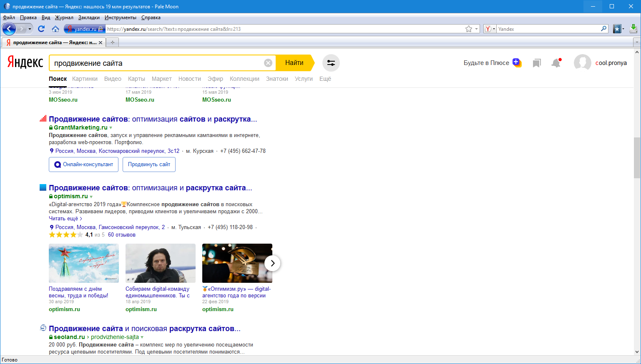Open the golden award thumbnail
The image size is (641, 364).
click(237, 263)
